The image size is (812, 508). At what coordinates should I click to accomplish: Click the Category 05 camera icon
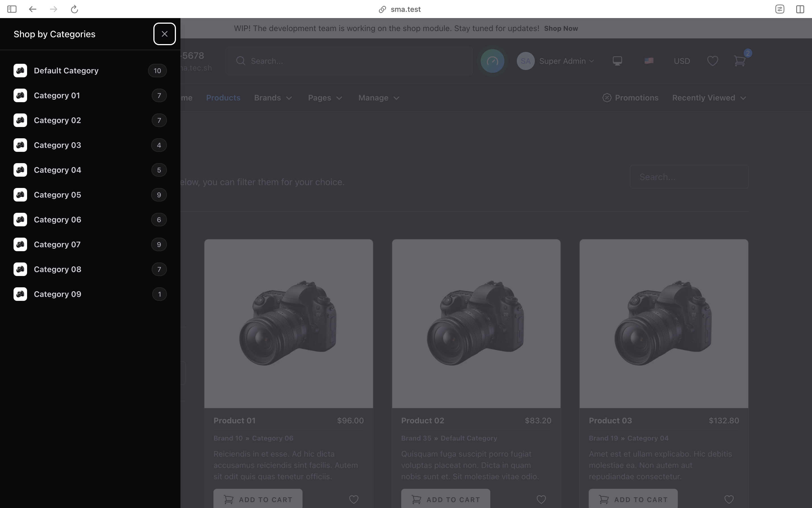click(20, 195)
